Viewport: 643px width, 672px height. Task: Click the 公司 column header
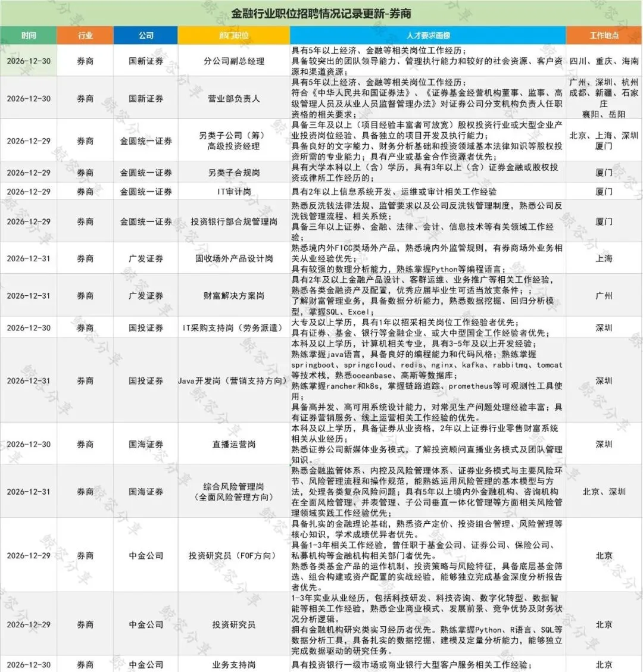pyautogui.click(x=146, y=36)
